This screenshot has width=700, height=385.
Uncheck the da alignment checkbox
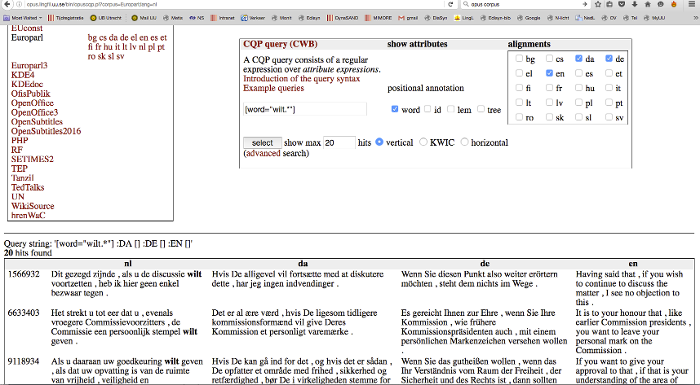click(579, 59)
